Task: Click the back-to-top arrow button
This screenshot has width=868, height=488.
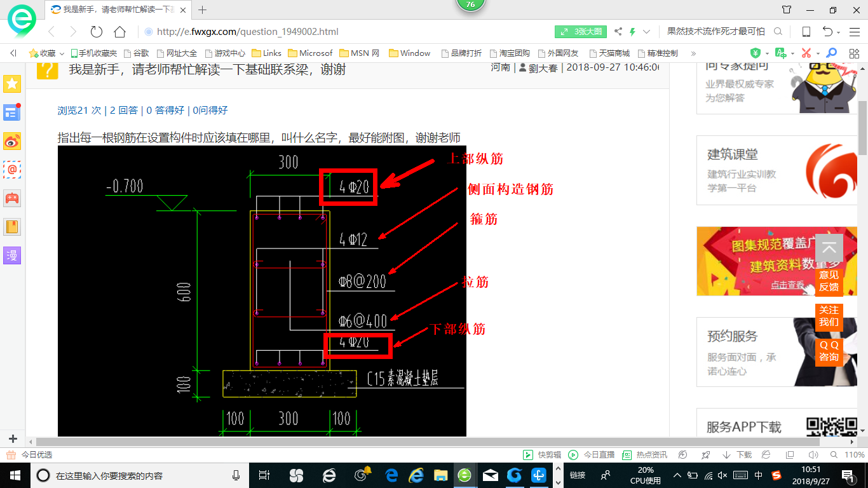Action: (x=829, y=248)
